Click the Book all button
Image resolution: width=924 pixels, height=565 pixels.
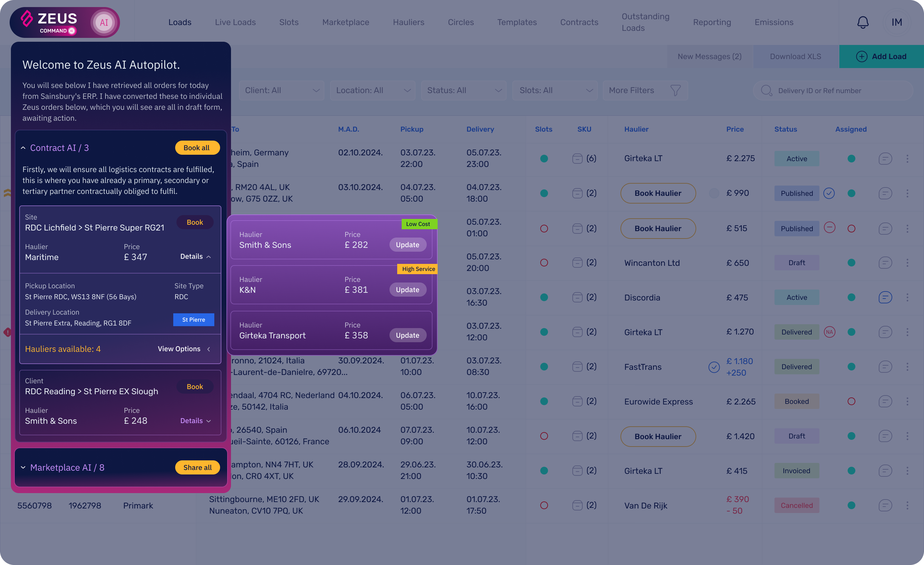[197, 148]
